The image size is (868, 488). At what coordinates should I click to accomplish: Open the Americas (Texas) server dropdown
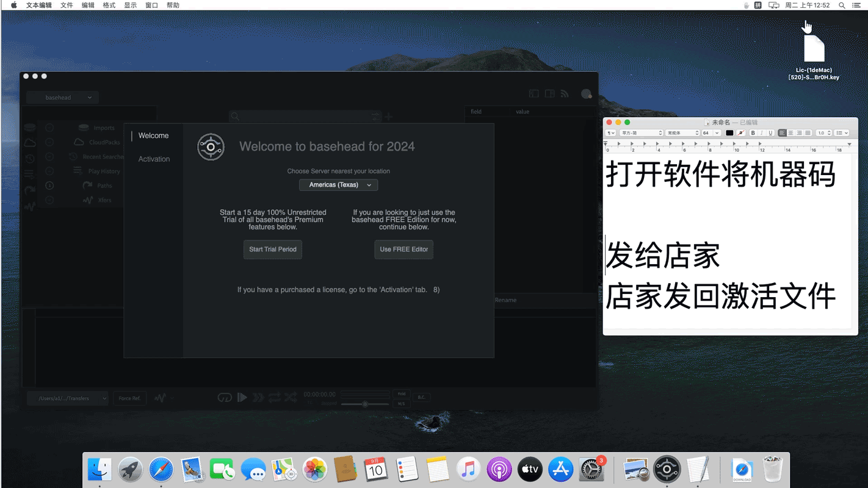339,185
